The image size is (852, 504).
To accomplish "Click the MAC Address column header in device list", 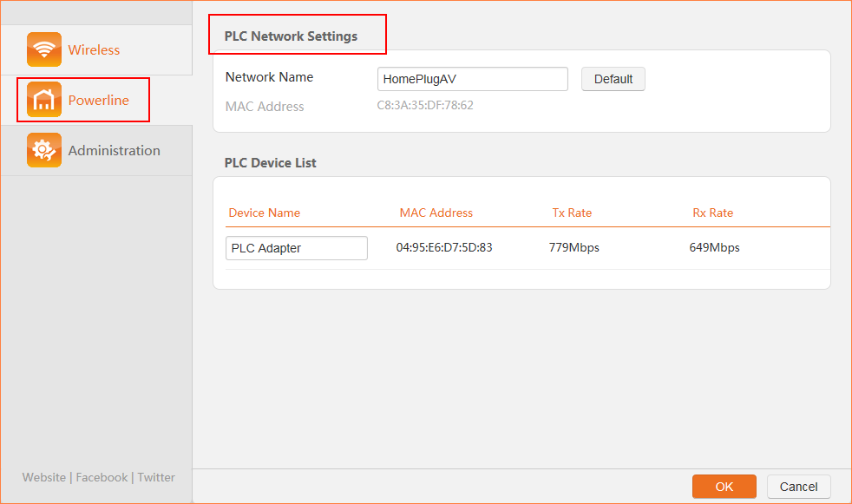I will pos(436,213).
